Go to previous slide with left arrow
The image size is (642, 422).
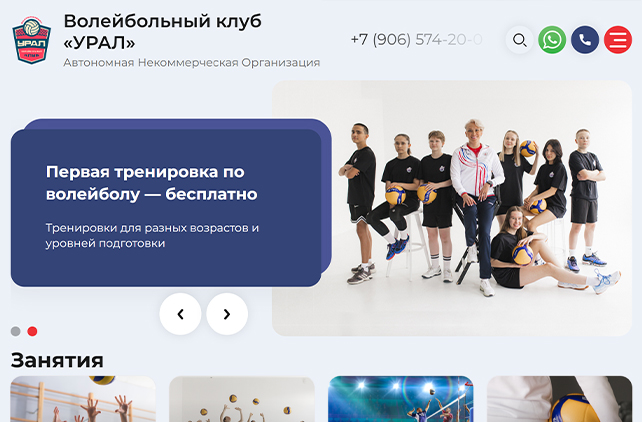(x=180, y=314)
